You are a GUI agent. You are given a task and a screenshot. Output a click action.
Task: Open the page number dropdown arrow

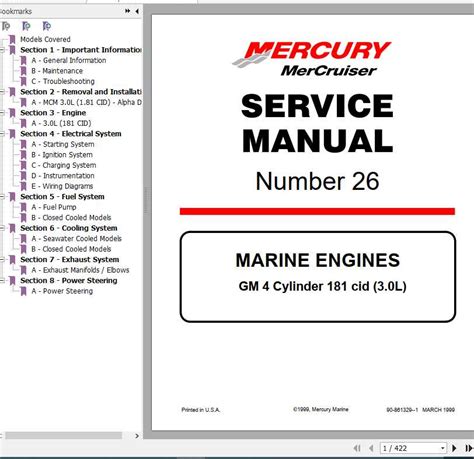pyautogui.click(x=443, y=448)
